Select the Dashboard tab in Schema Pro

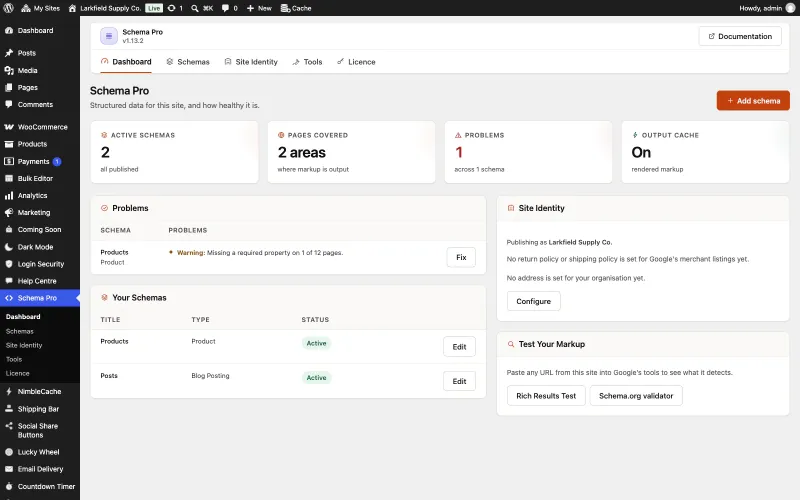tap(126, 62)
